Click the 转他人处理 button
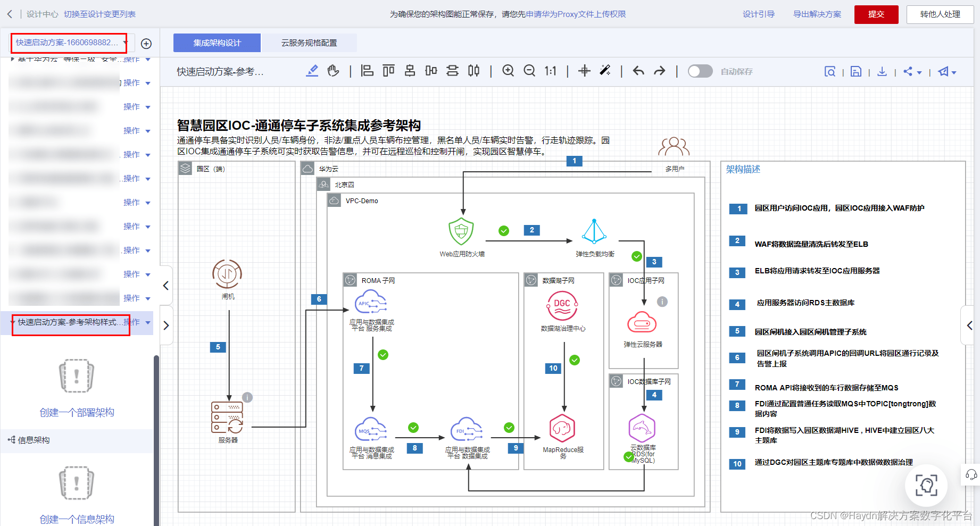 click(x=940, y=14)
